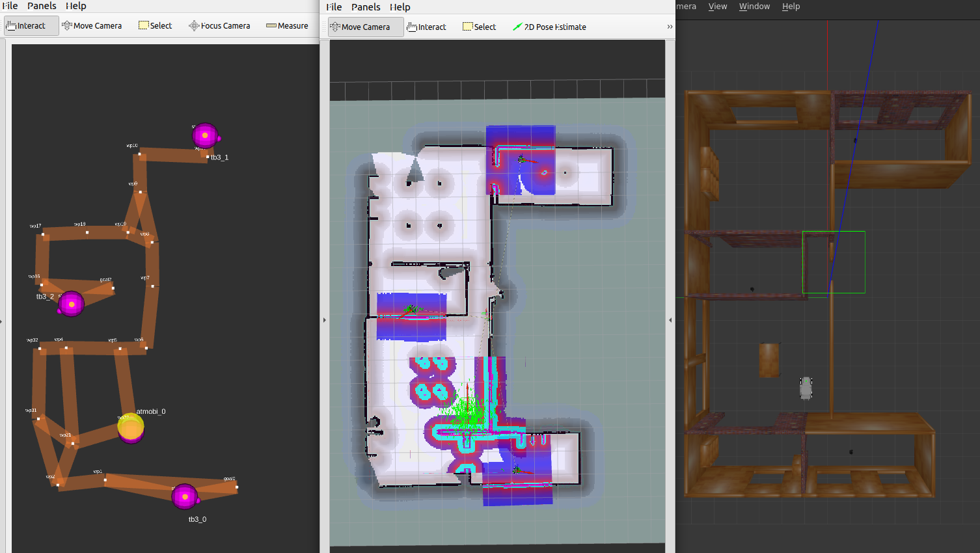The image size is (980, 553).
Task: Open Help menu in middle RViz window
Action: 400,7
